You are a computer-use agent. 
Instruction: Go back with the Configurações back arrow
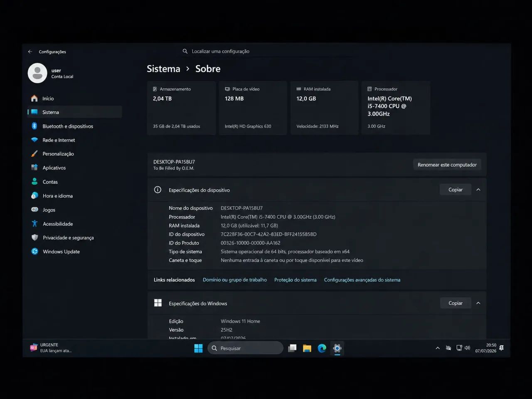[30, 52]
